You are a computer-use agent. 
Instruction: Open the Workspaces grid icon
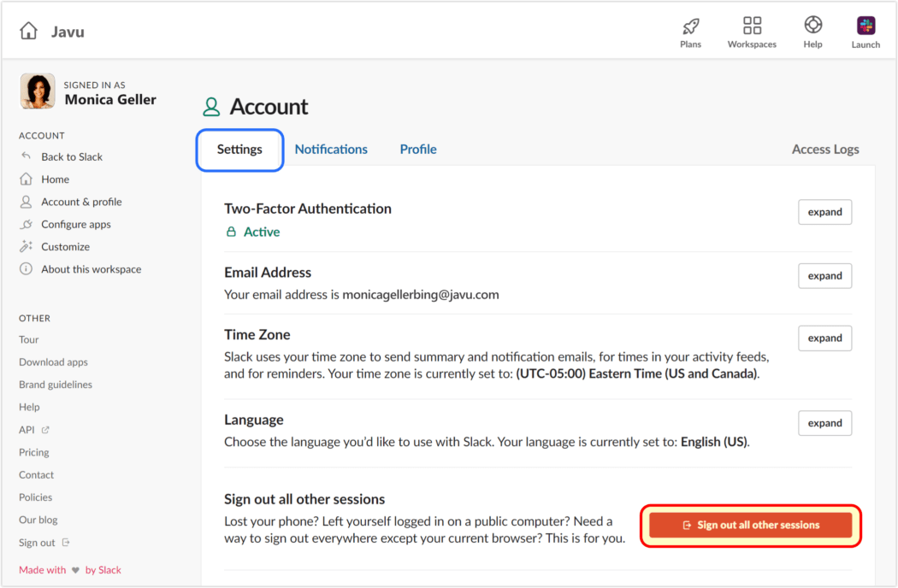pyautogui.click(x=752, y=25)
